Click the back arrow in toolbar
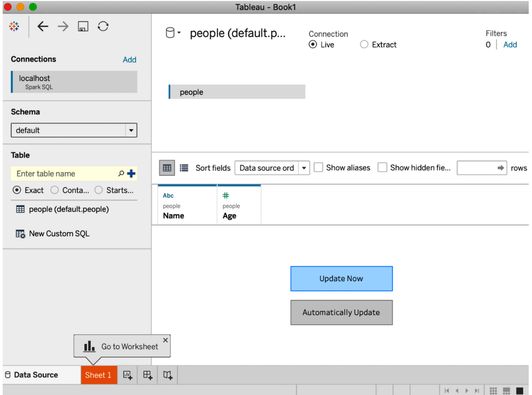532x395 pixels. coord(43,26)
